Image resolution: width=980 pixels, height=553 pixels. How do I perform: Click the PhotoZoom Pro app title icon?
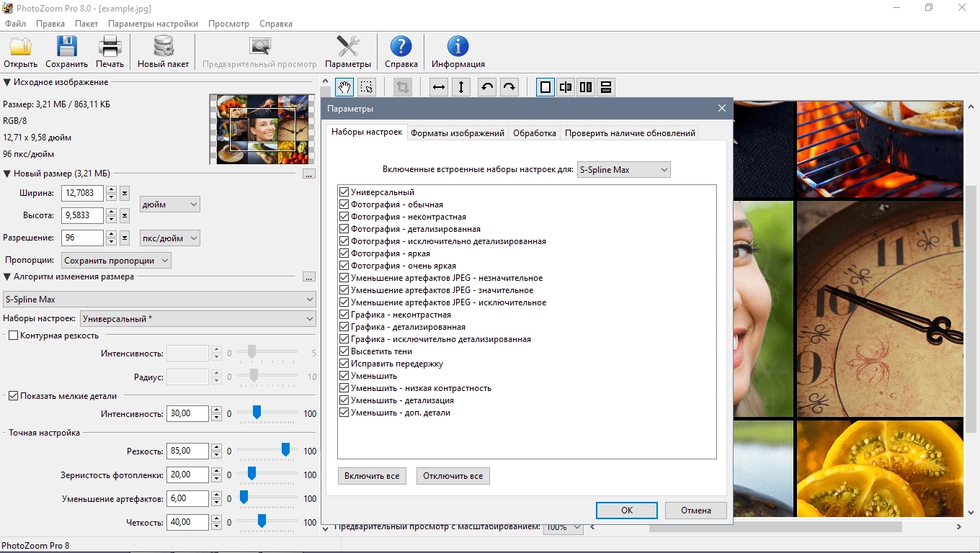click(7, 7)
